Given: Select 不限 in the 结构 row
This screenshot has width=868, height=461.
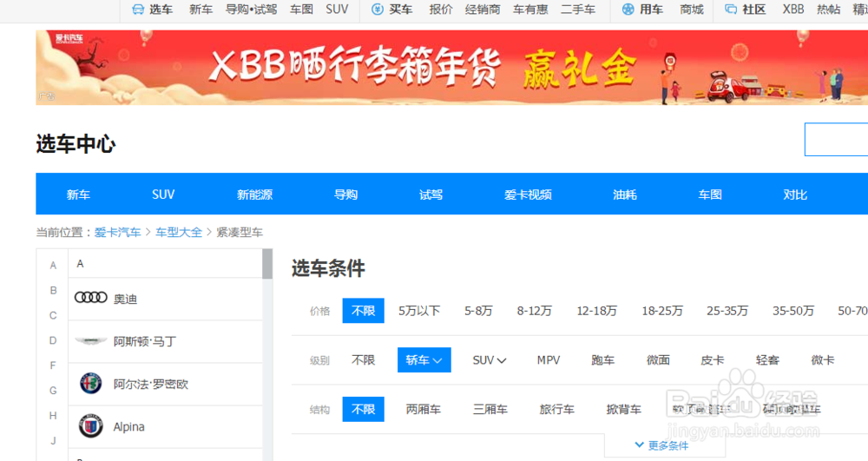Looking at the screenshot, I should pyautogui.click(x=363, y=410).
